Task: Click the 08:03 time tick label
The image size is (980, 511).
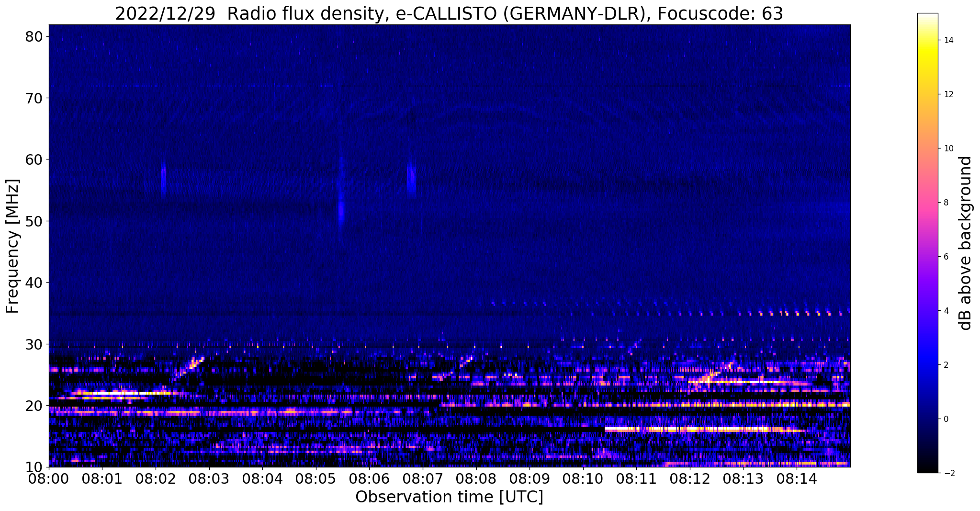Action: (x=209, y=478)
